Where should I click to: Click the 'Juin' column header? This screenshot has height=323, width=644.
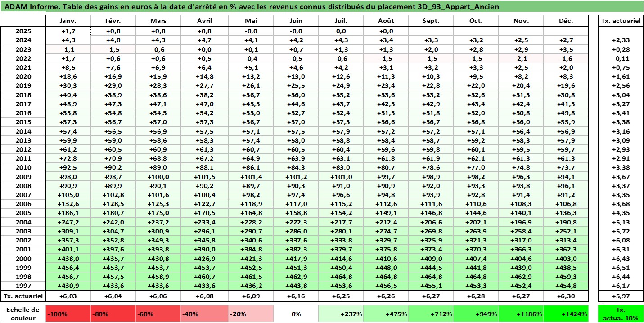coord(296,21)
